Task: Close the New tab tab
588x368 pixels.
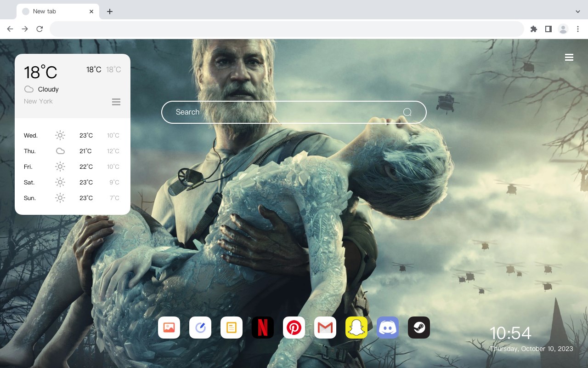Action: (x=91, y=11)
